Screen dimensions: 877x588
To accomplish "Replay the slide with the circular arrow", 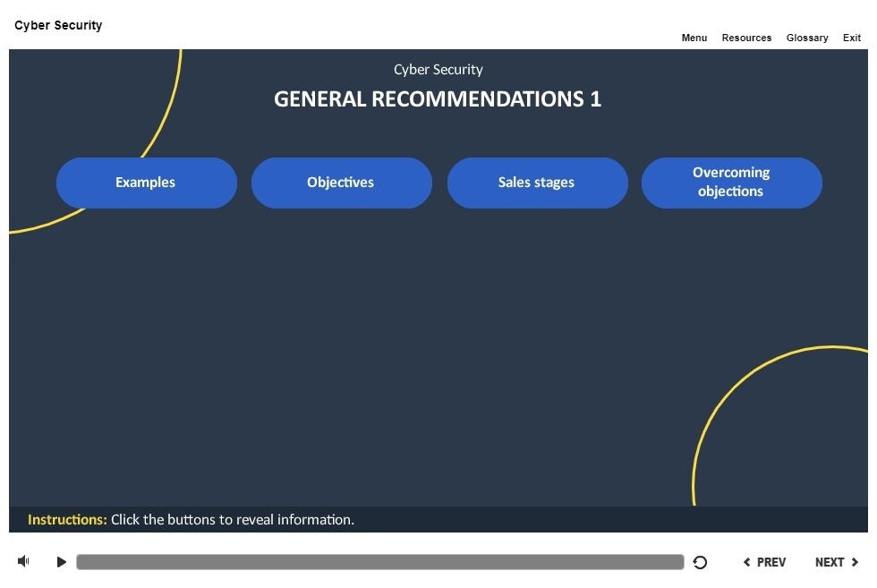I will [x=700, y=562].
